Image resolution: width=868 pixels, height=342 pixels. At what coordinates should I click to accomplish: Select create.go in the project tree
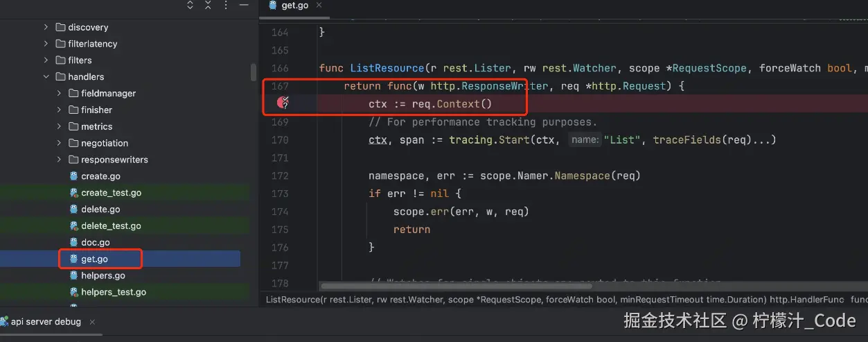coord(100,176)
